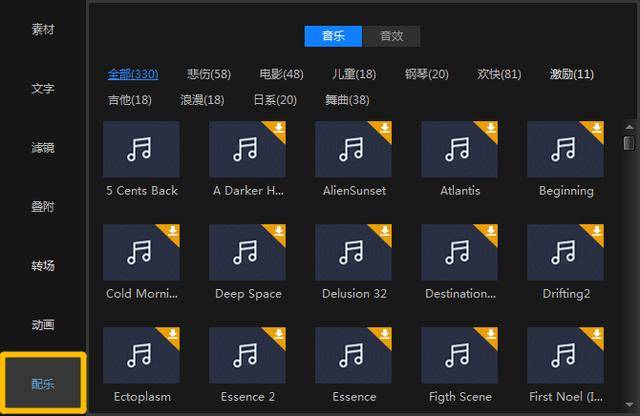Filter by 浪漫(18) category

click(202, 100)
